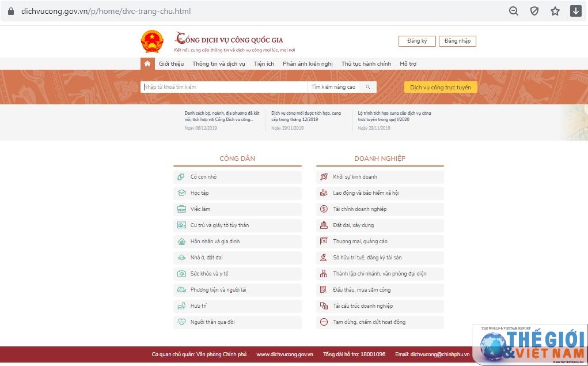The height and width of the screenshot is (366, 588).
Task: Open the Thủ tục hành chính menu
Action: click(x=366, y=64)
